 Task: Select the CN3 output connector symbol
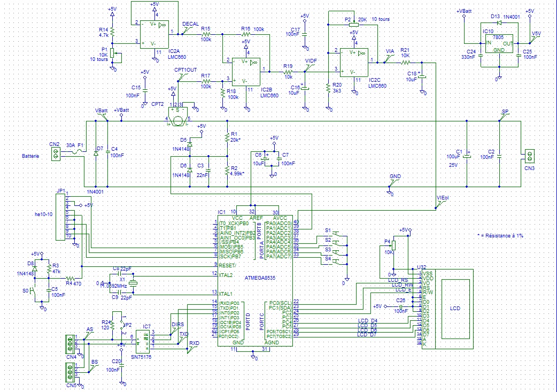[530, 156]
